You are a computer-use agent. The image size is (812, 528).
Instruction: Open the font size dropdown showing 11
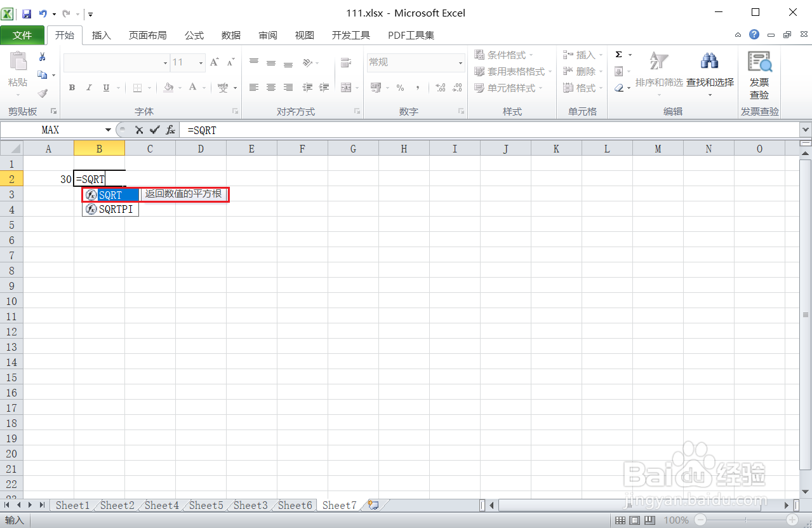click(201, 62)
